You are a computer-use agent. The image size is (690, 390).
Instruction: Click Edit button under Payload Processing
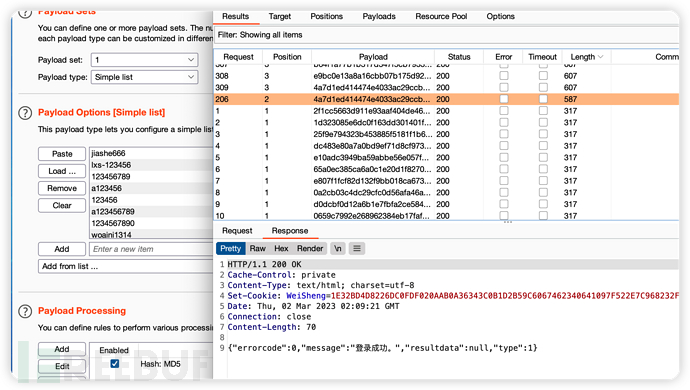[62, 366]
